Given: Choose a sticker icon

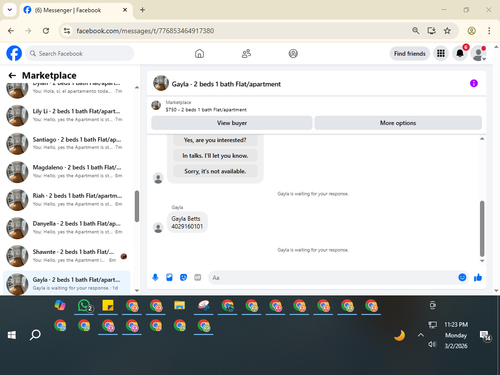Looking at the screenshot, I should (x=183, y=277).
